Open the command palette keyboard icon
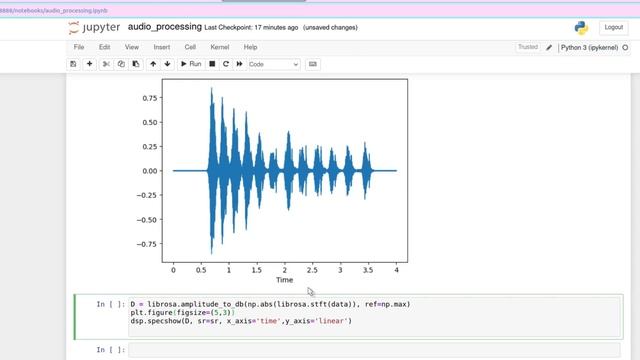 coord(313,64)
